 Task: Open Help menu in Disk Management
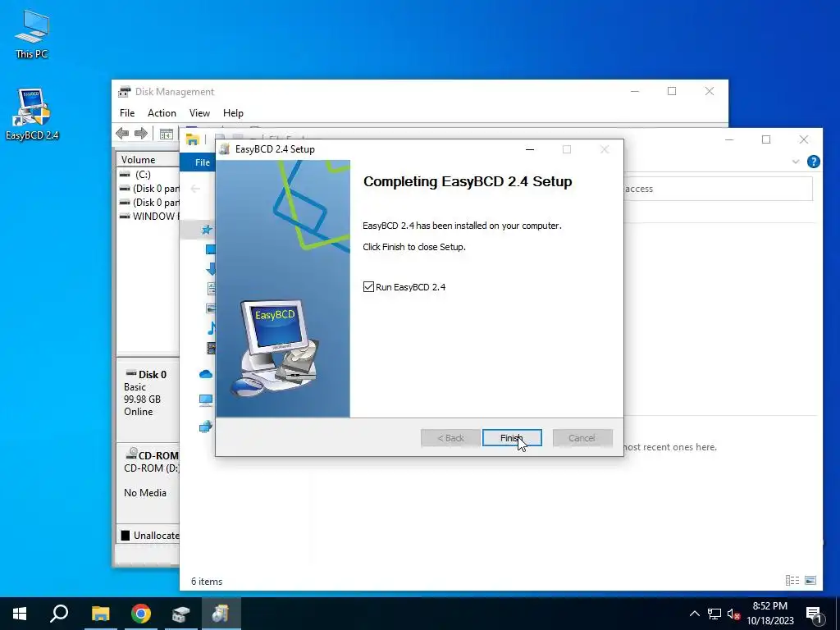(x=233, y=113)
